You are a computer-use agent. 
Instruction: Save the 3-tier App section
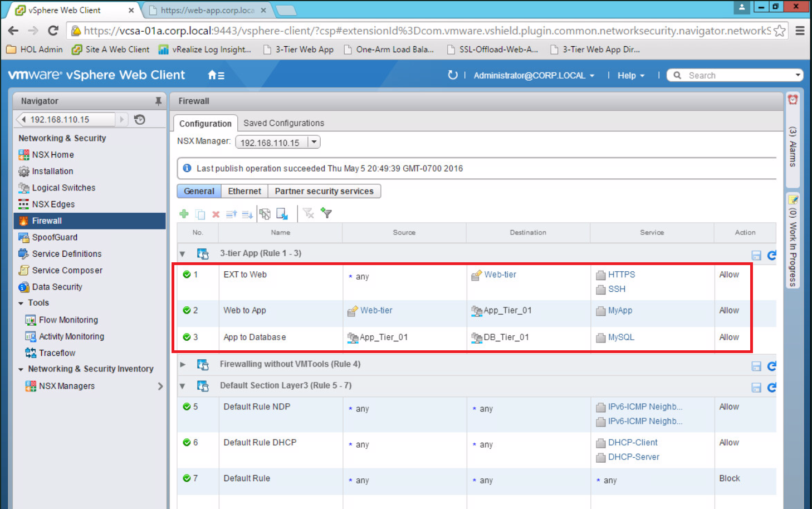pyautogui.click(x=756, y=255)
